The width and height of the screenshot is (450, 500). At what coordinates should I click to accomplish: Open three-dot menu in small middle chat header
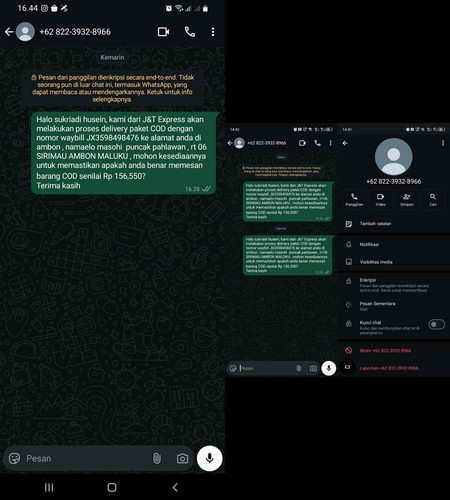click(x=330, y=143)
